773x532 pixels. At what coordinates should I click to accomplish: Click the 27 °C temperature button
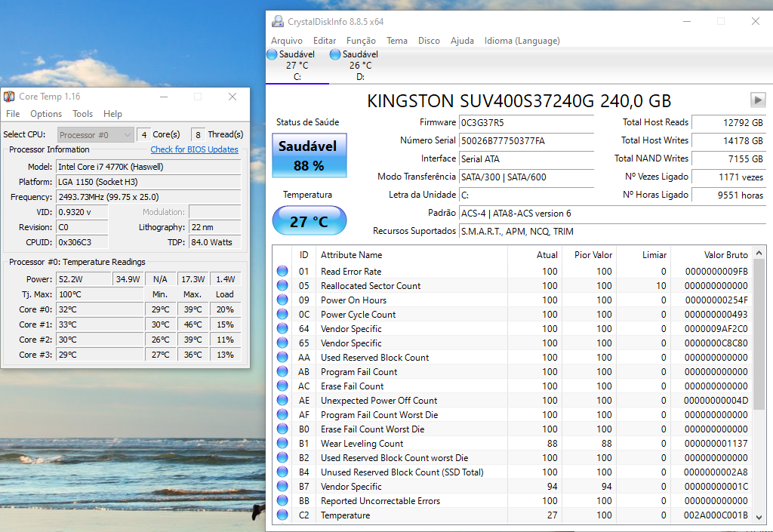(309, 220)
